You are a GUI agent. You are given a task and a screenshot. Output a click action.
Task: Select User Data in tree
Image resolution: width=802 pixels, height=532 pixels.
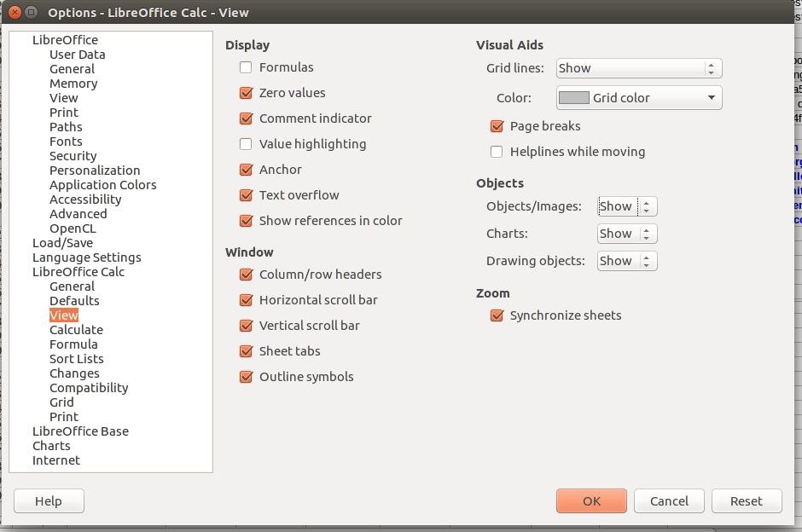[78, 55]
